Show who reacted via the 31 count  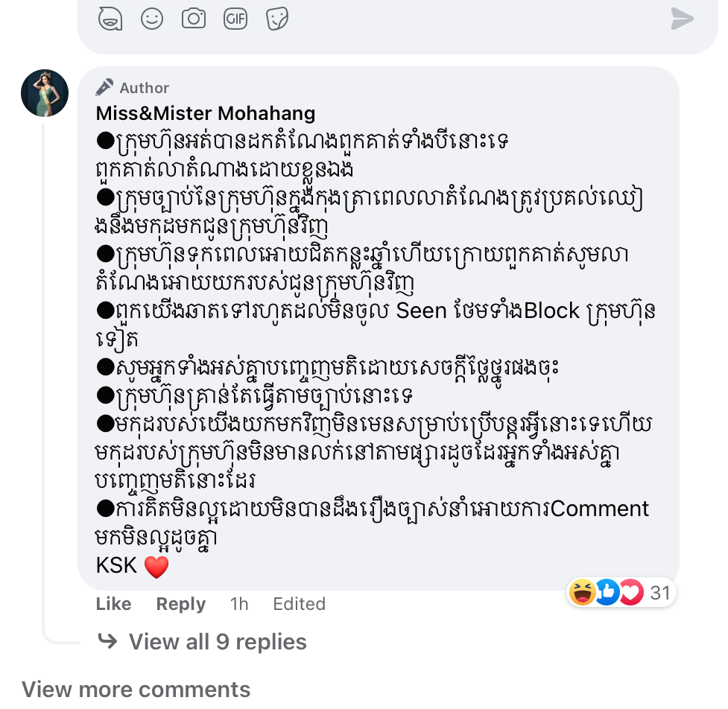click(x=660, y=593)
